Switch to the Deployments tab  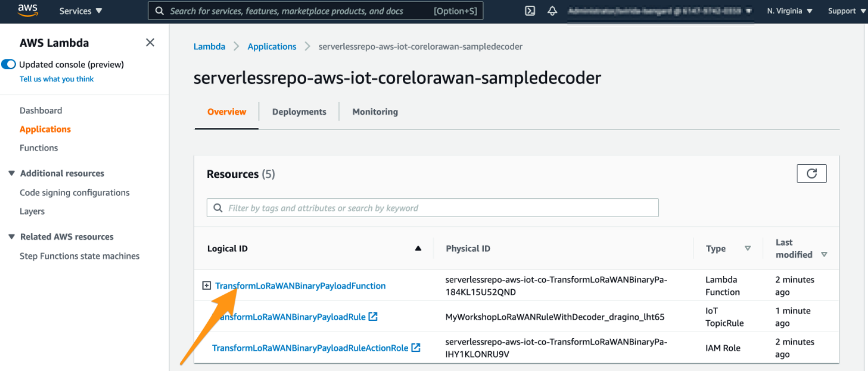pyautogui.click(x=299, y=112)
